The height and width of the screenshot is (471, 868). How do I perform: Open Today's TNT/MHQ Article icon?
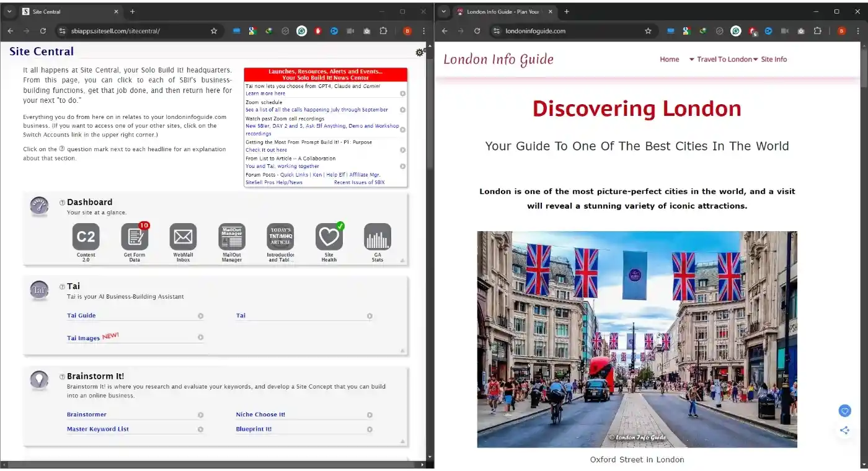280,237
